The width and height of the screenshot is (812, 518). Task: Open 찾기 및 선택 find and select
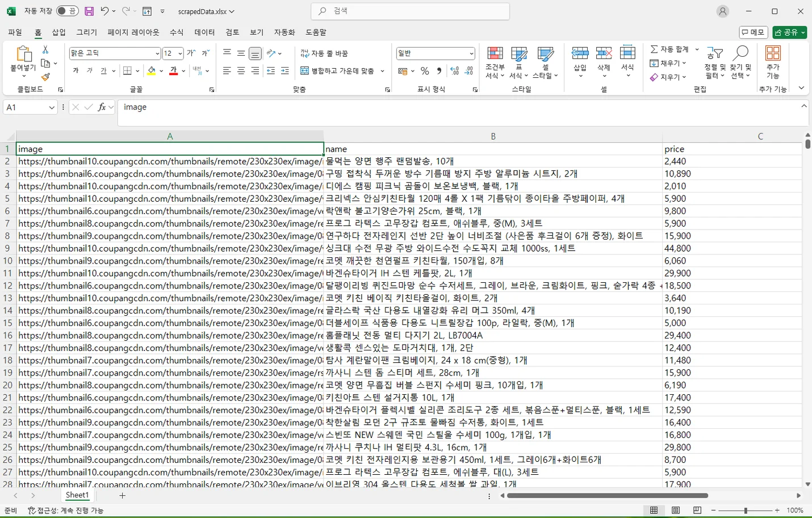coord(740,62)
